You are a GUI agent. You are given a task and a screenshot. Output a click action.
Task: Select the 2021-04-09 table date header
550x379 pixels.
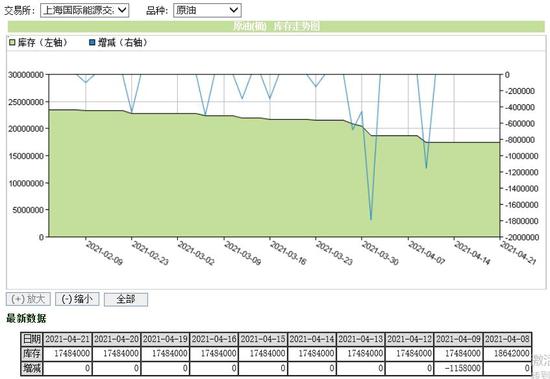[x=458, y=339]
